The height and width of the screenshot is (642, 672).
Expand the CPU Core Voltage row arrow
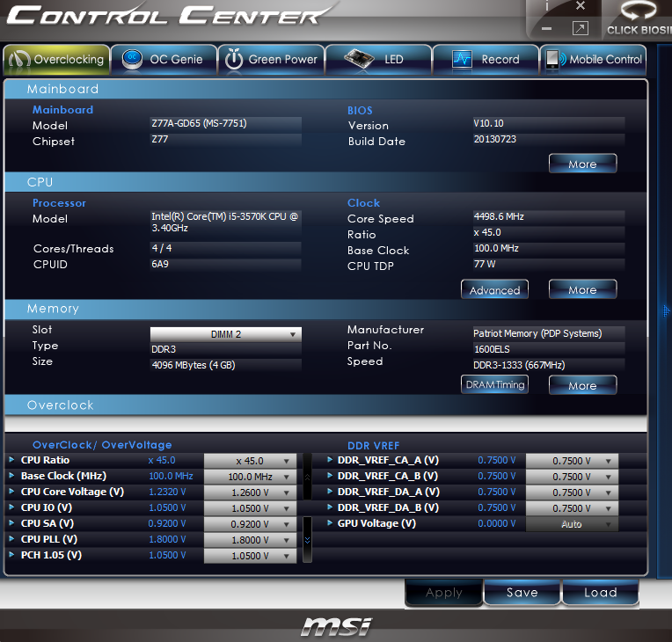(11, 491)
